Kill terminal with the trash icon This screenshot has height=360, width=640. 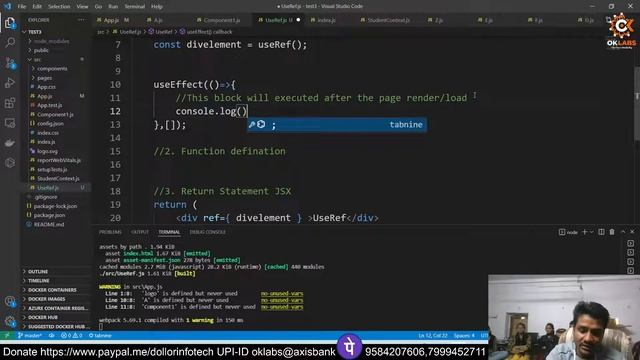(x=612, y=232)
